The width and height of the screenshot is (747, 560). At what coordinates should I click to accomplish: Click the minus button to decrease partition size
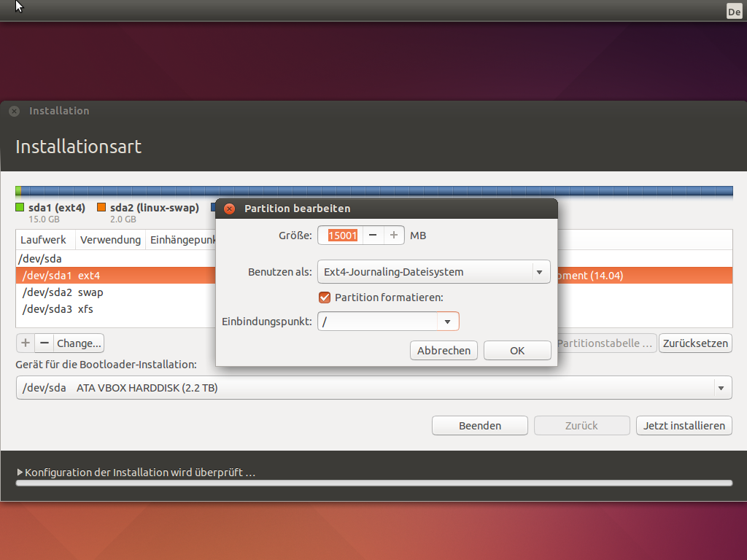coord(372,236)
